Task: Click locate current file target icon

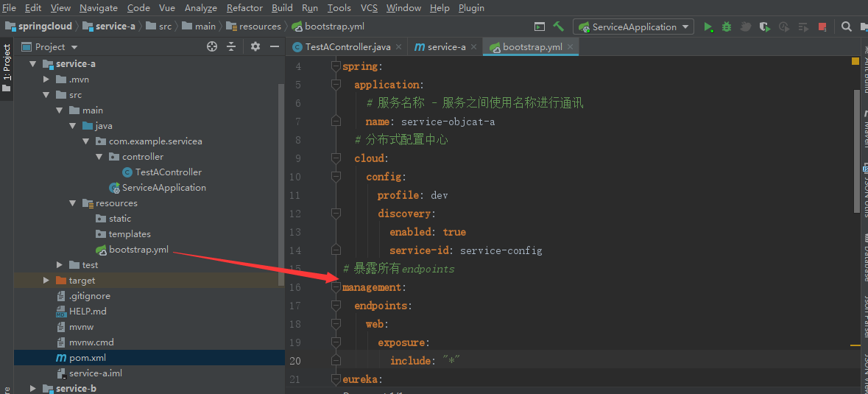Action: [211, 47]
